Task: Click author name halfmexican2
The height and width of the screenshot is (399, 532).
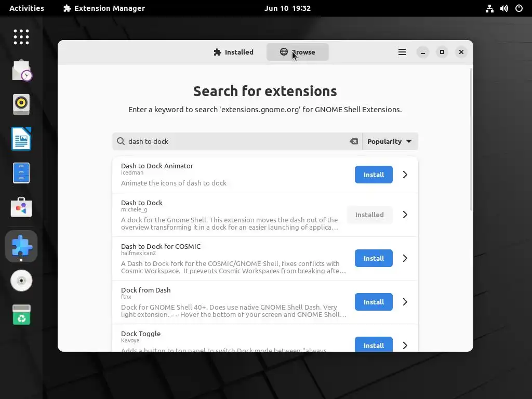Action: [x=138, y=253]
